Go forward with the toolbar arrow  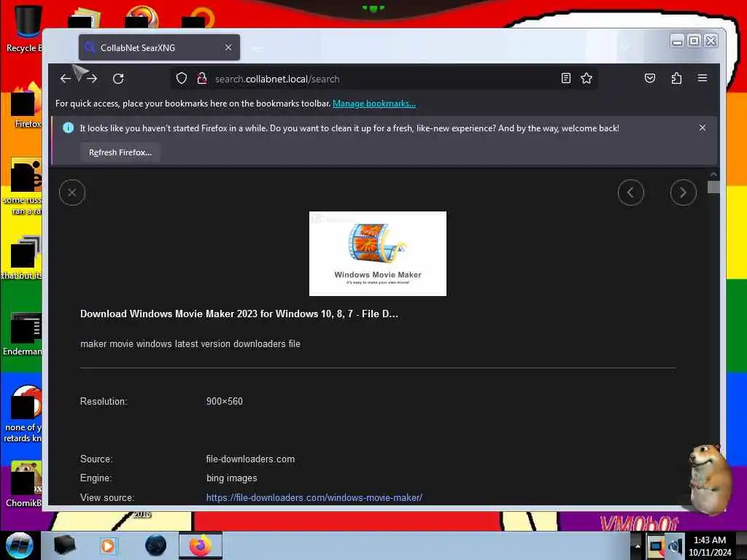(92, 79)
